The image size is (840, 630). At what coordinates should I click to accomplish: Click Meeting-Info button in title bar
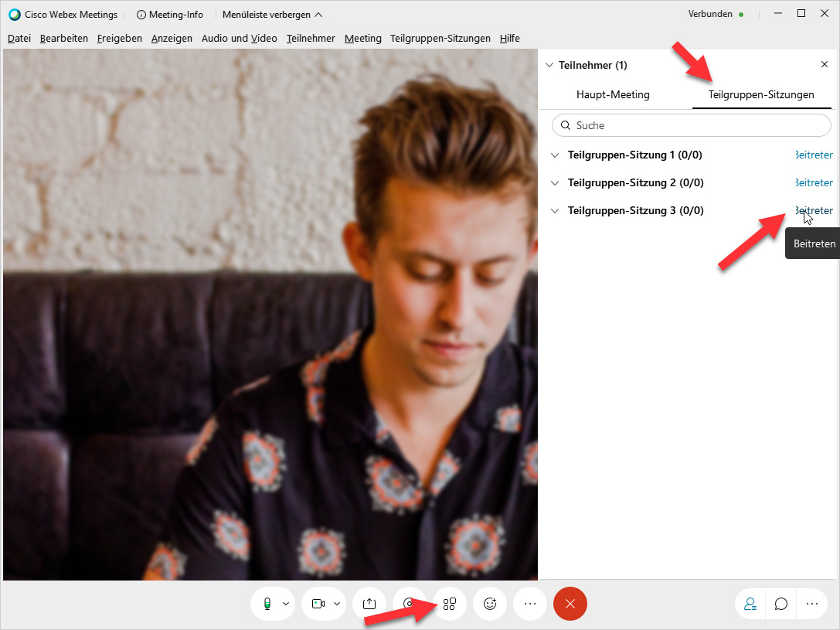[x=170, y=15]
